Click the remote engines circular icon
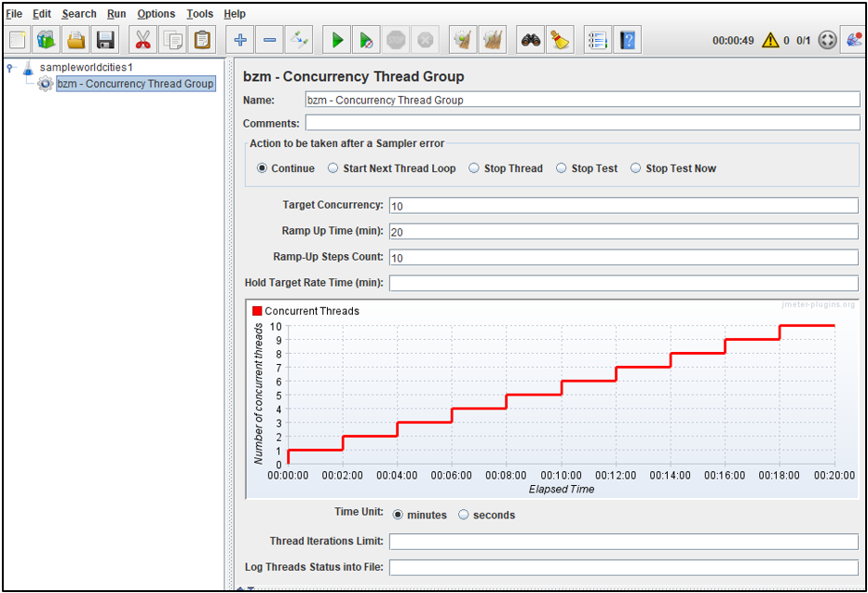Viewport: 868px width, 593px height. [827, 40]
